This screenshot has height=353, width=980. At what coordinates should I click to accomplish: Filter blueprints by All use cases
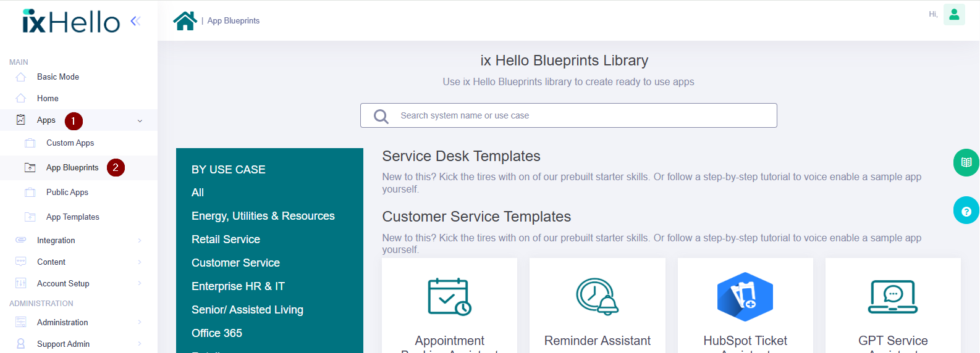coord(198,193)
